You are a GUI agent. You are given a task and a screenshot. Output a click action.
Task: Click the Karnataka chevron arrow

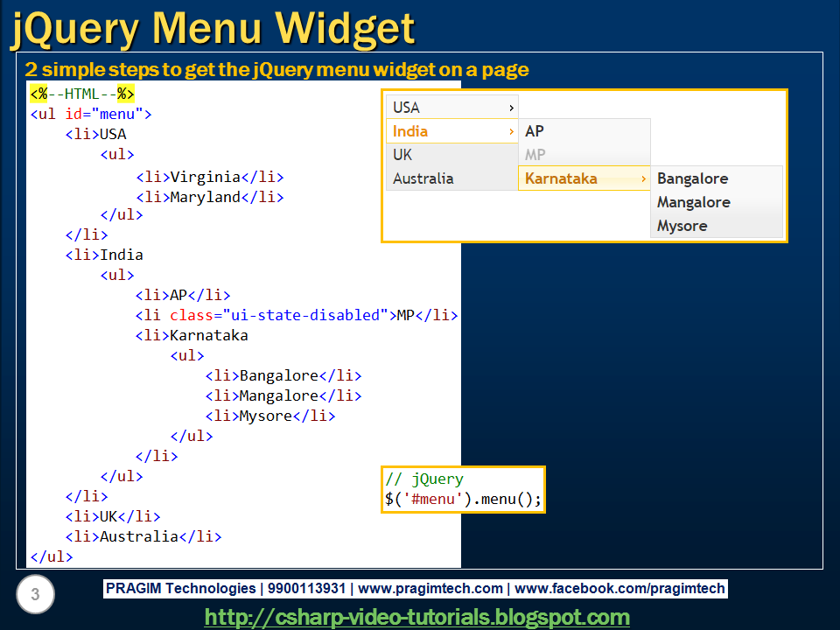(643, 178)
